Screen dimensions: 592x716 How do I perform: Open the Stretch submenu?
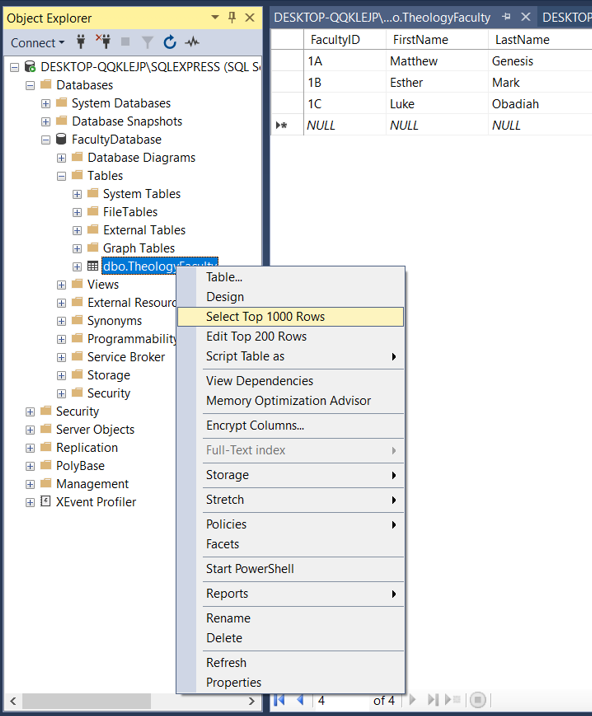pos(291,500)
